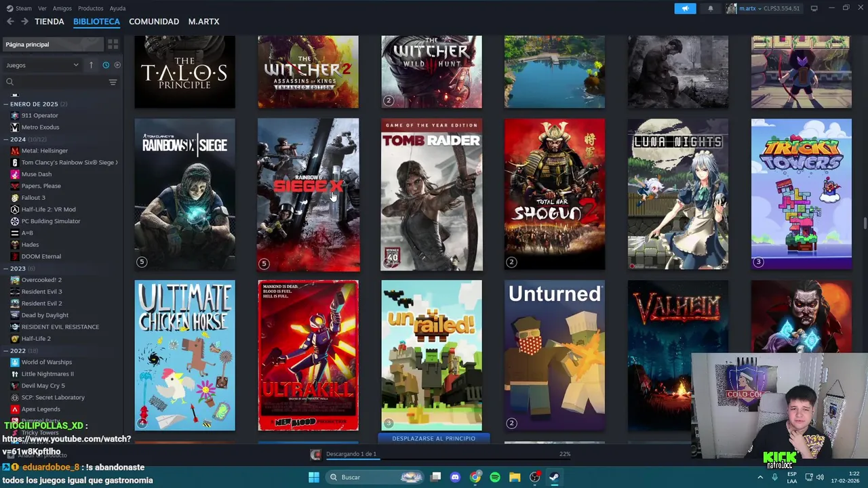Select Papers, Please in the sidebar

click(41, 186)
